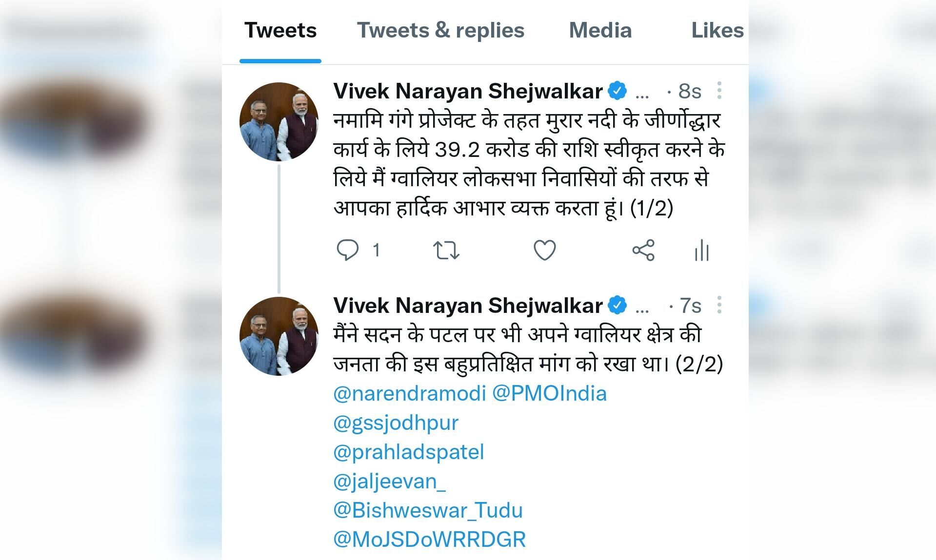Open the Likes tab
This screenshot has height=560, width=936.
point(717,30)
